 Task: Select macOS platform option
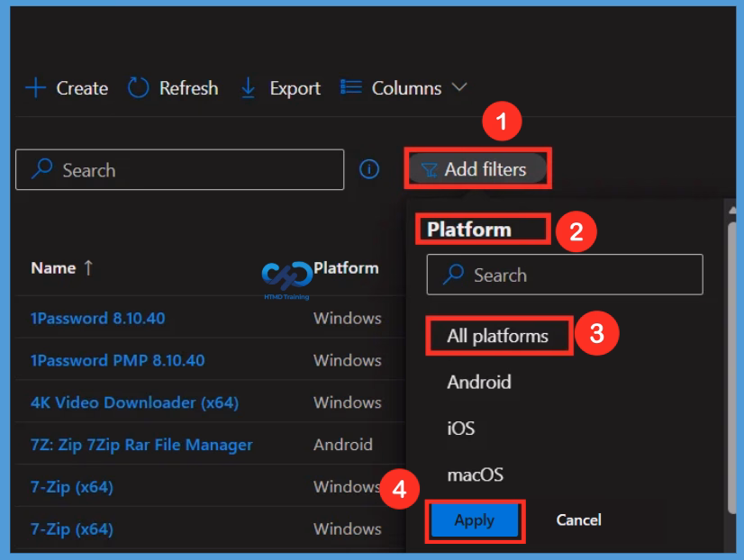pyautogui.click(x=476, y=474)
